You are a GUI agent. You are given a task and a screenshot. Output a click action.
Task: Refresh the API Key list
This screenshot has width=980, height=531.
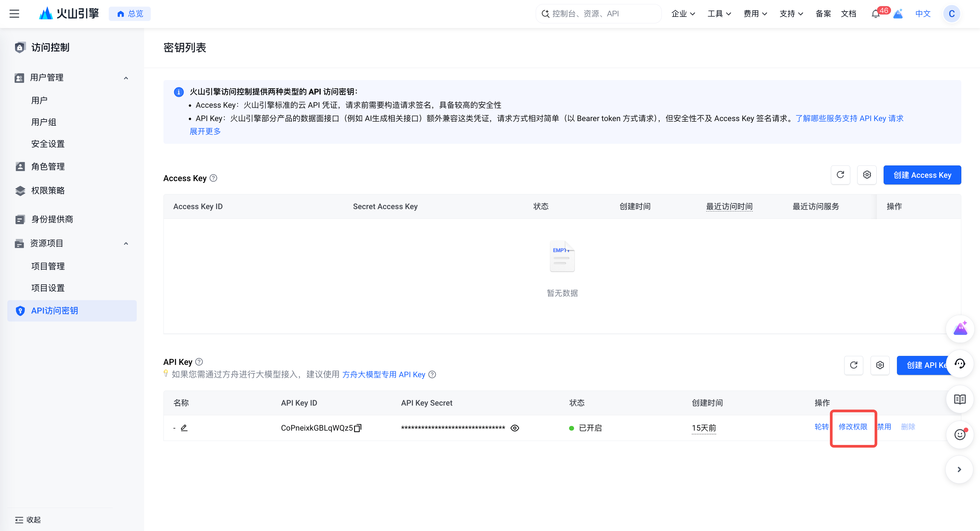click(853, 365)
